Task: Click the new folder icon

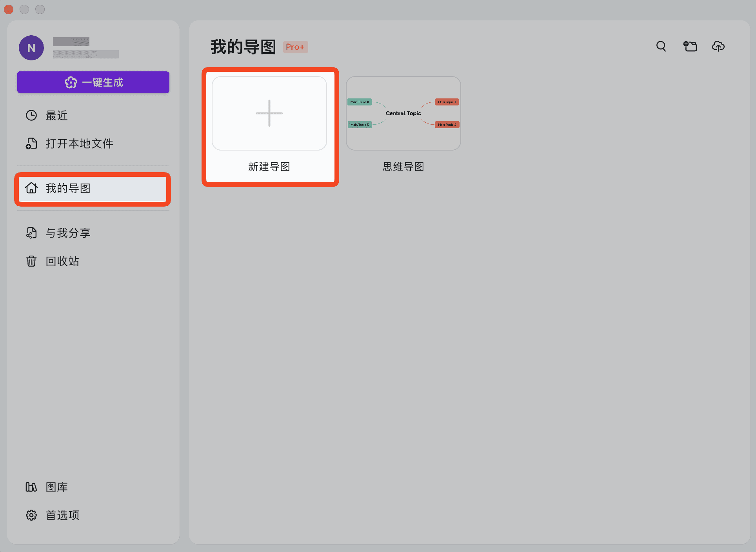Action: tap(690, 46)
